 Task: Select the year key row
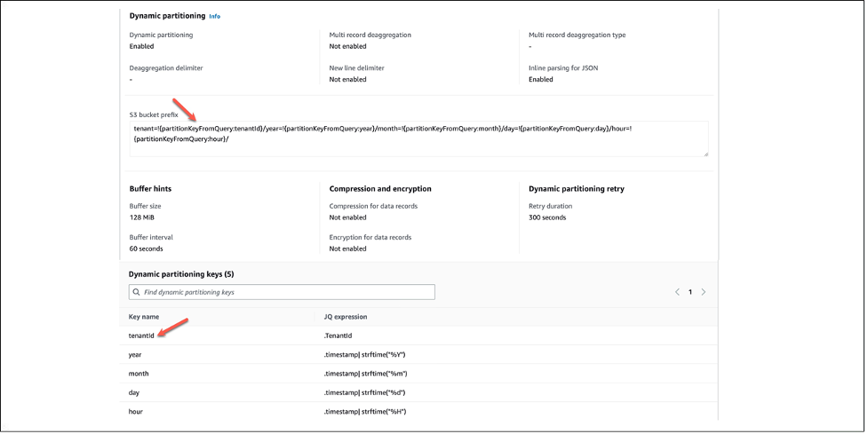pyautogui.click(x=418, y=354)
